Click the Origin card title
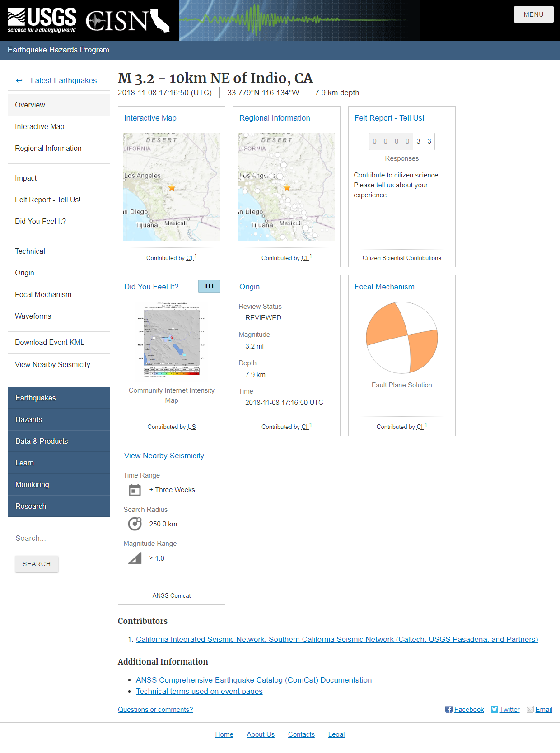 249,287
